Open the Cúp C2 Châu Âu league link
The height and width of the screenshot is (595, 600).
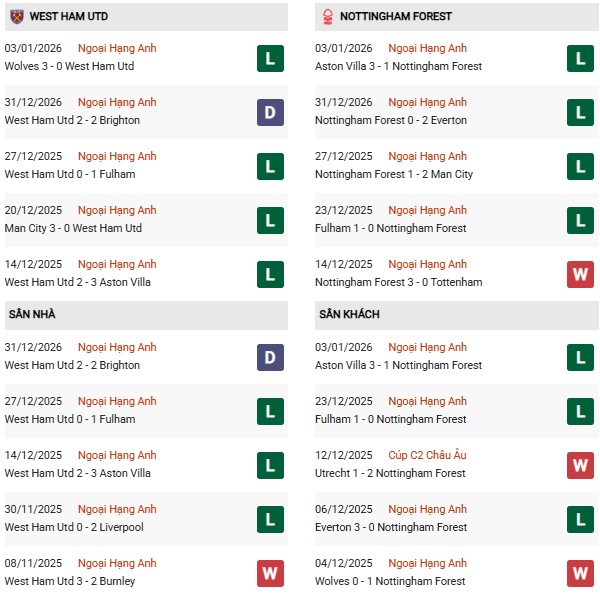pyautogui.click(x=427, y=456)
